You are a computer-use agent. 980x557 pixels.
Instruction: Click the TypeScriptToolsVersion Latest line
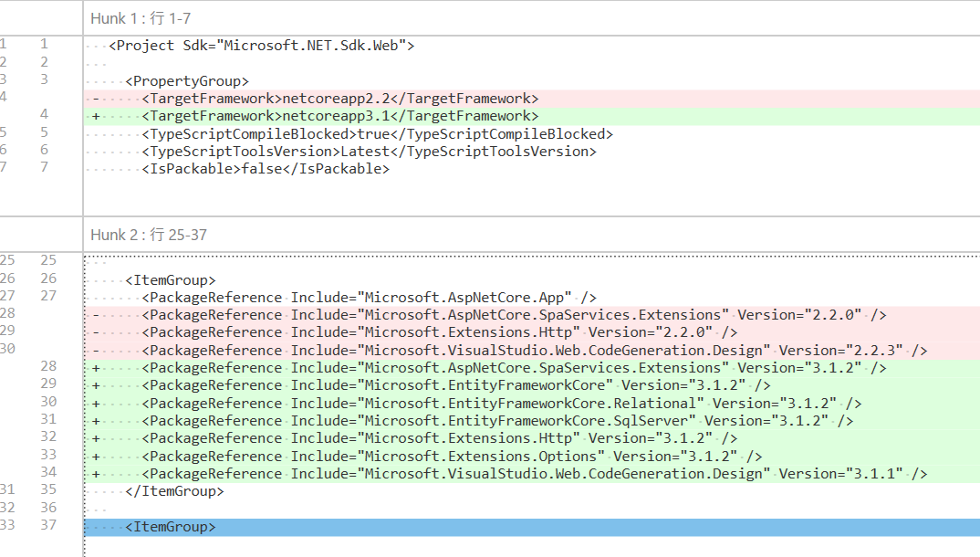369,152
